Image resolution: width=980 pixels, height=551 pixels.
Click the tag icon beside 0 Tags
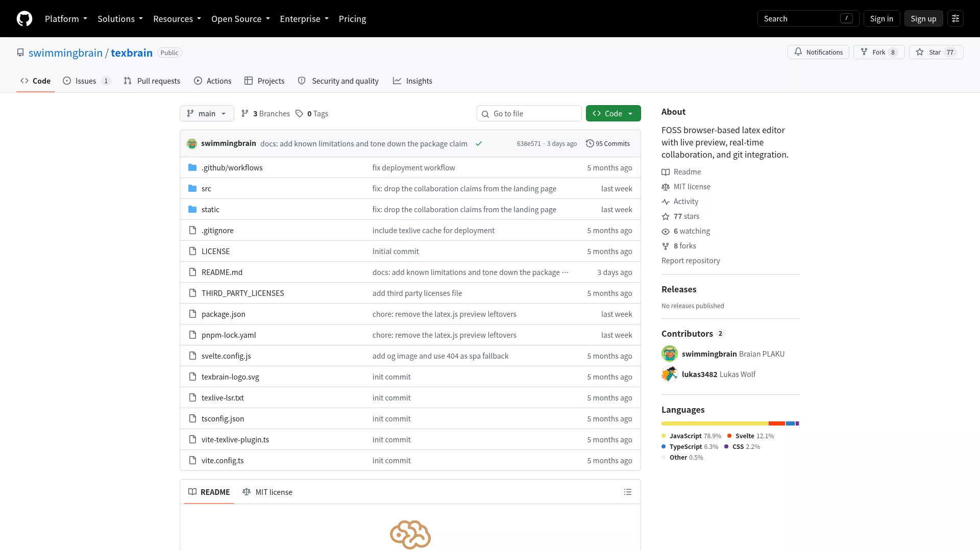(x=300, y=114)
